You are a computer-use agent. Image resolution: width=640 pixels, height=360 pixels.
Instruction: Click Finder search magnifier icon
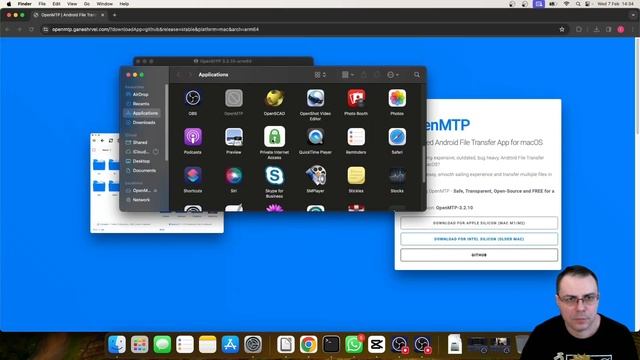pos(416,75)
